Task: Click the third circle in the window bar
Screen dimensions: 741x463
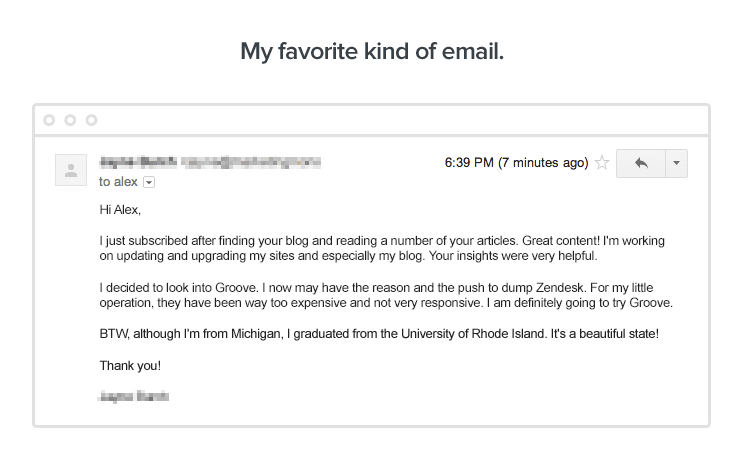Action: (91, 120)
